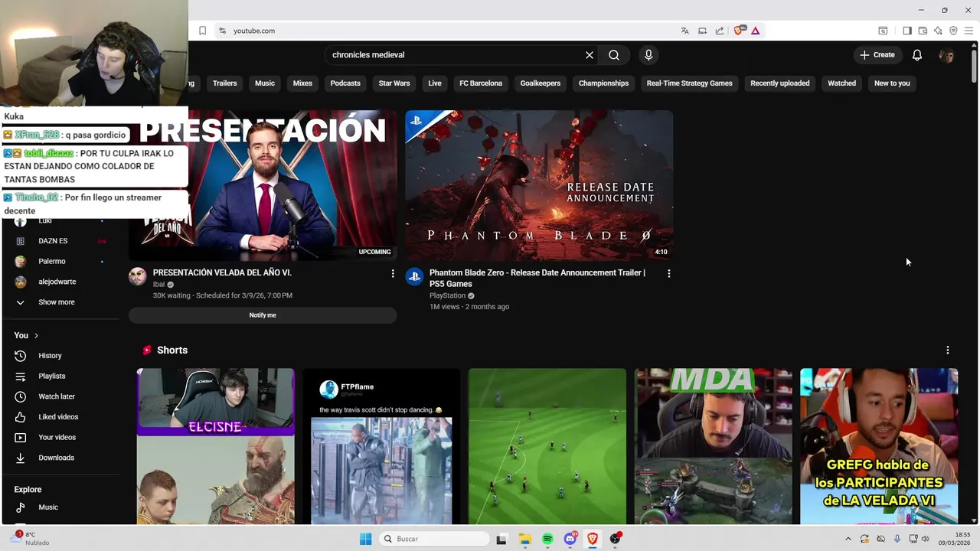Screen dimensions: 980x551
Task: Open PlayStation channel avatar
Action: [x=414, y=276]
